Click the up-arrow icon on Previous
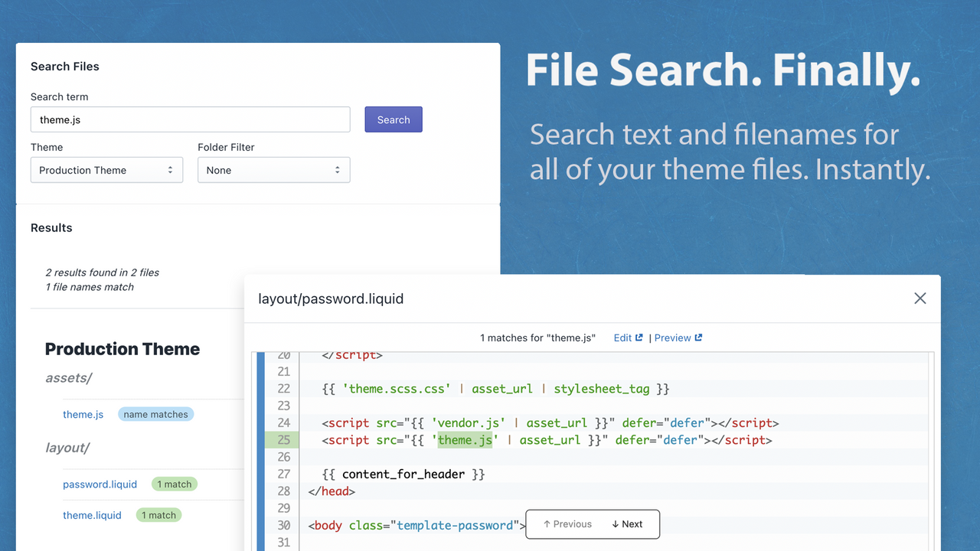The width and height of the screenshot is (980, 551). [546, 524]
